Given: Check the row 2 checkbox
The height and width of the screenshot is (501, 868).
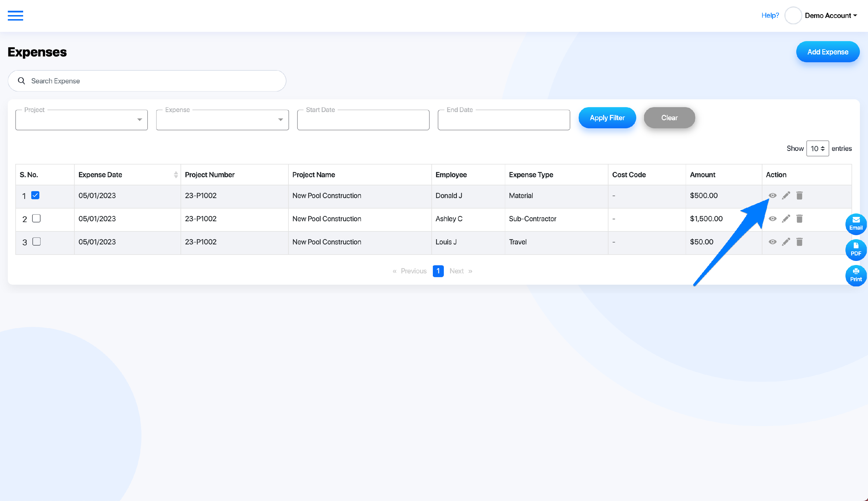Looking at the screenshot, I should [x=36, y=218].
